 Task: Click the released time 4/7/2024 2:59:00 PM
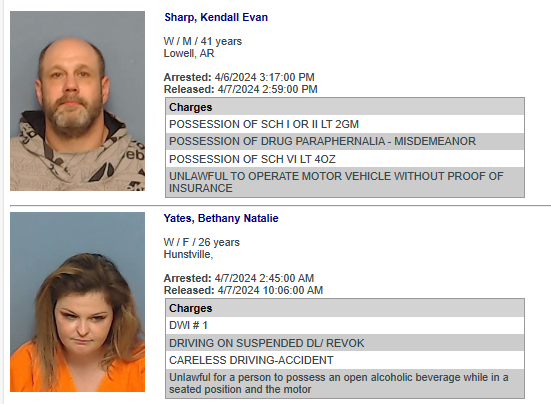click(x=267, y=89)
